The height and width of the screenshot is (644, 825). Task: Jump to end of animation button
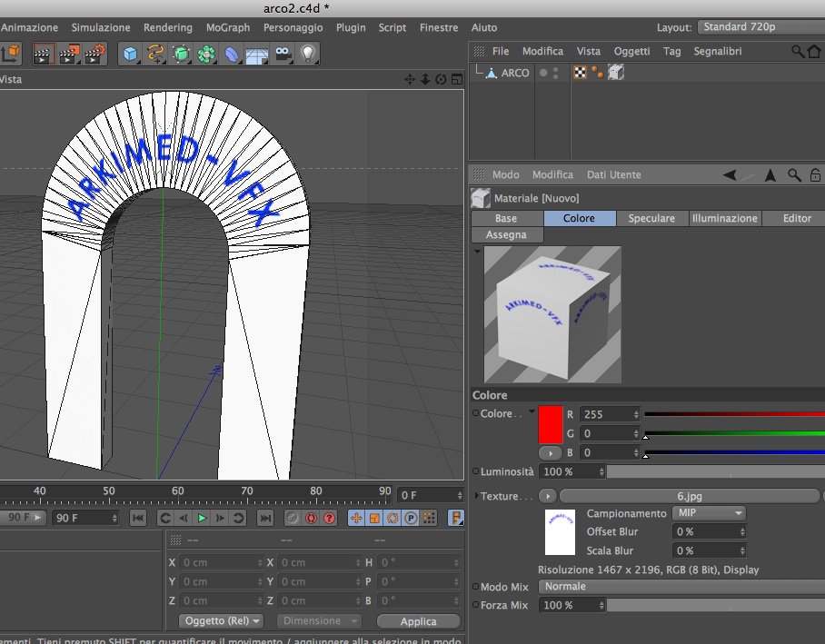(264, 518)
